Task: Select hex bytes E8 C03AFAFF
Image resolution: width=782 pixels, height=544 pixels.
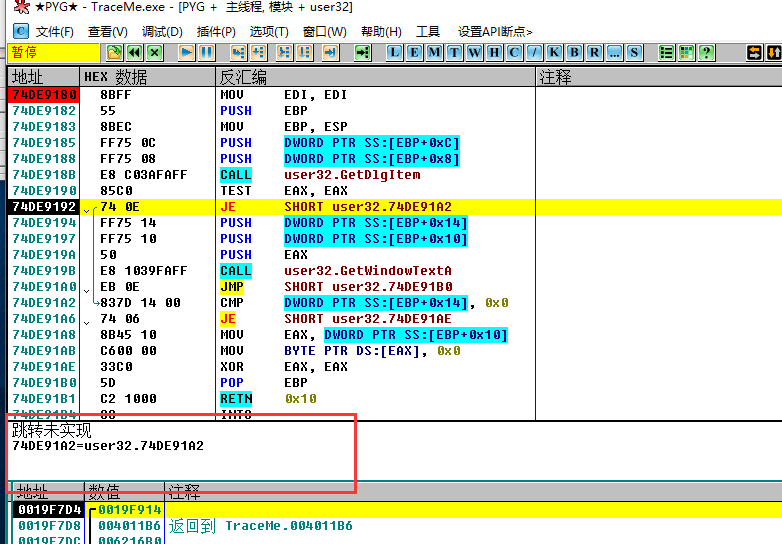Action: [x=143, y=175]
